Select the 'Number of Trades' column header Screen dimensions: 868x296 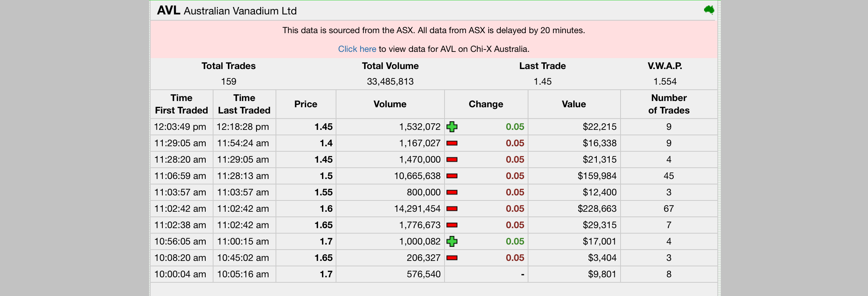669,104
